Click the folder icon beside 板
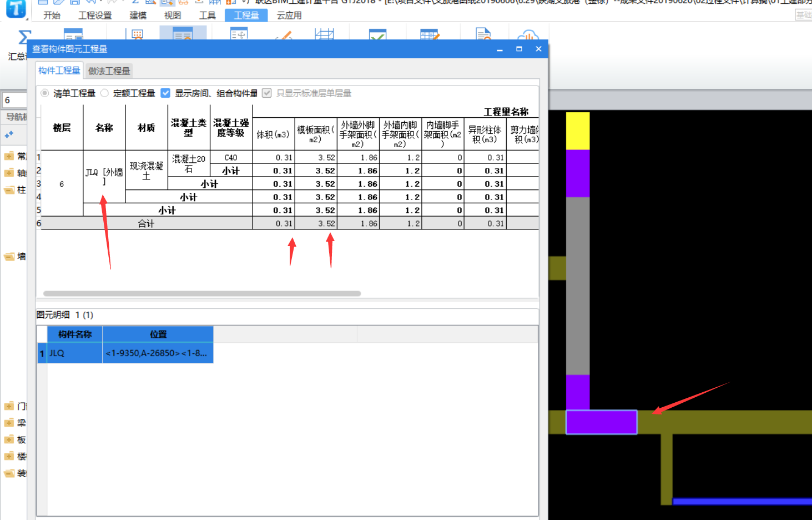The width and height of the screenshot is (812, 520). (x=9, y=439)
